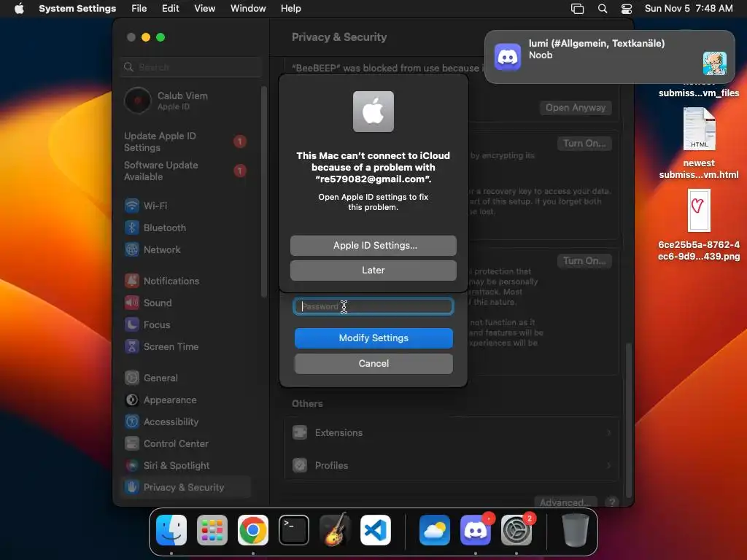Select the 6ce25b5a-8762-4 png desktop file
The width and height of the screenshot is (747, 560).
click(699, 225)
